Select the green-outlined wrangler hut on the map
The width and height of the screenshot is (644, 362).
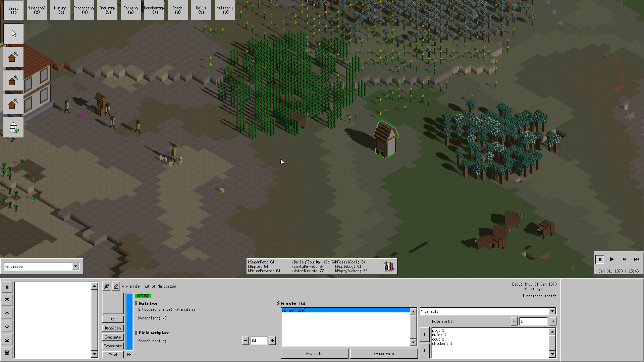pos(386,139)
